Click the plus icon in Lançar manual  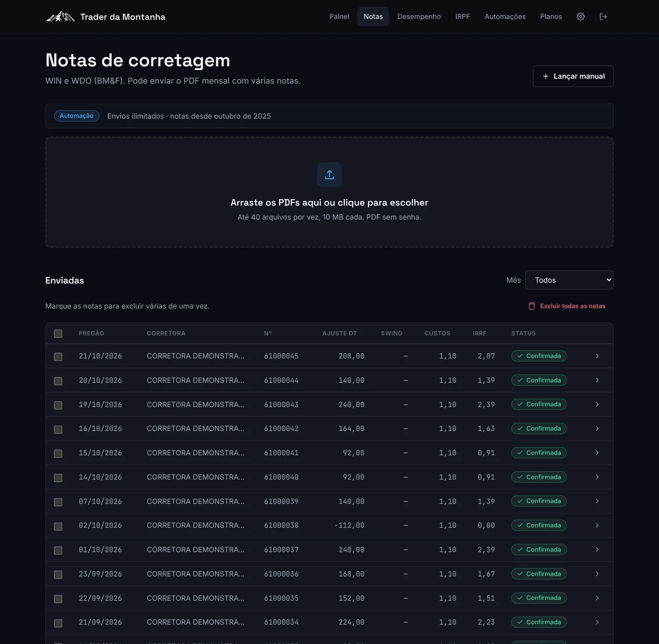pos(546,76)
